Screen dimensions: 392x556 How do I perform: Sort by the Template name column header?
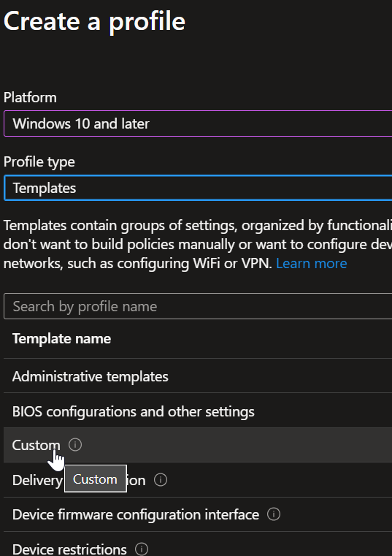click(x=61, y=338)
